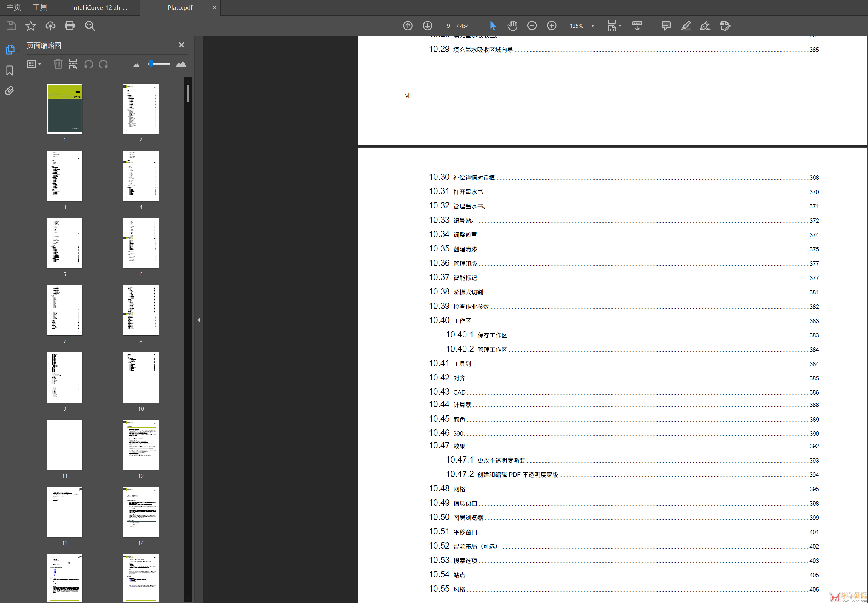Switch to the 工具 tools tab

tap(40, 7)
